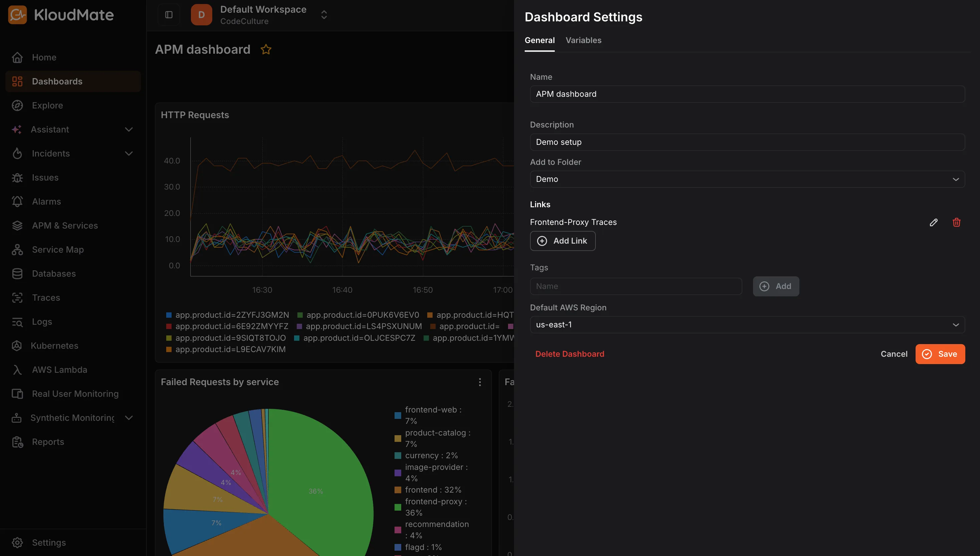
Task: Click the Issues bug icon
Action: (17, 178)
